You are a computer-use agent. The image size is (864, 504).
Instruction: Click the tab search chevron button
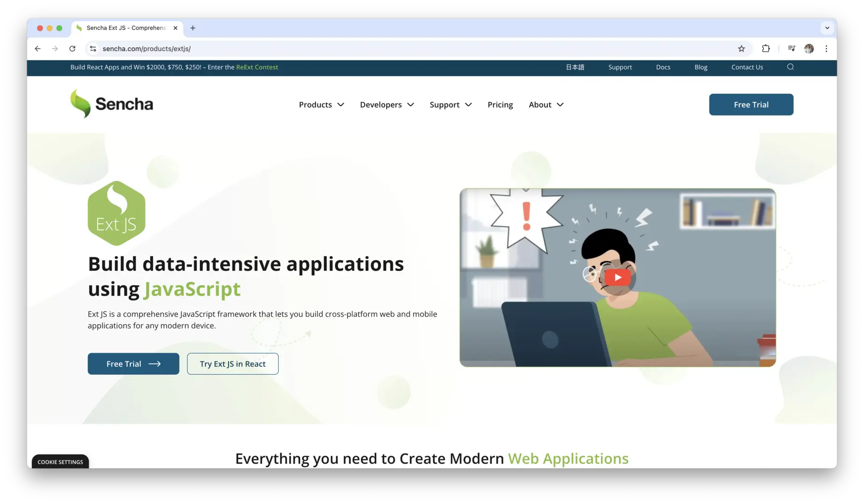827,28
